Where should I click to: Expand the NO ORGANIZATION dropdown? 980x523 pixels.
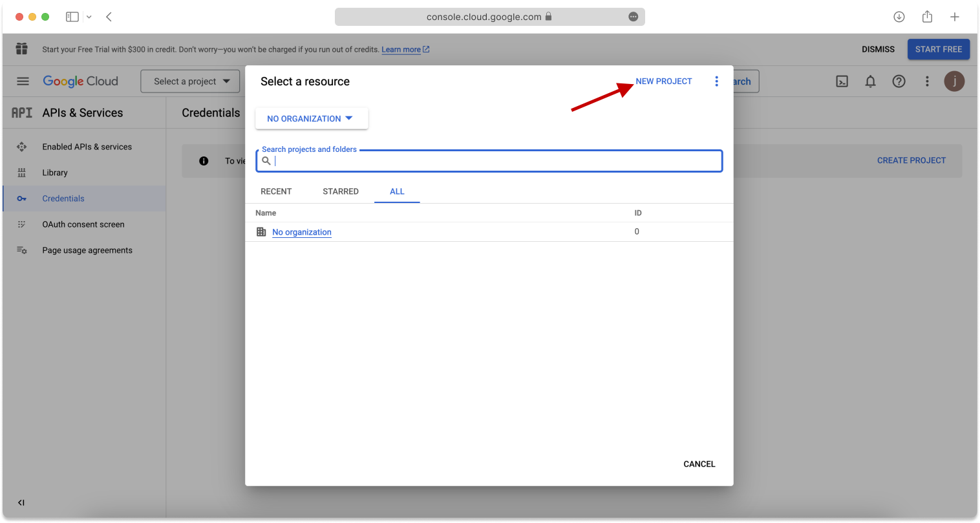[311, 119]
